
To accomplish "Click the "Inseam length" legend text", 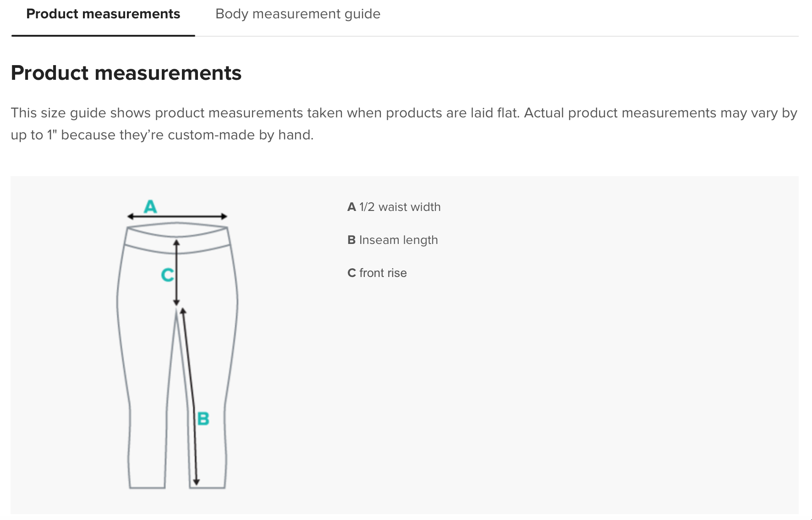I will click(x=398, y=240).
